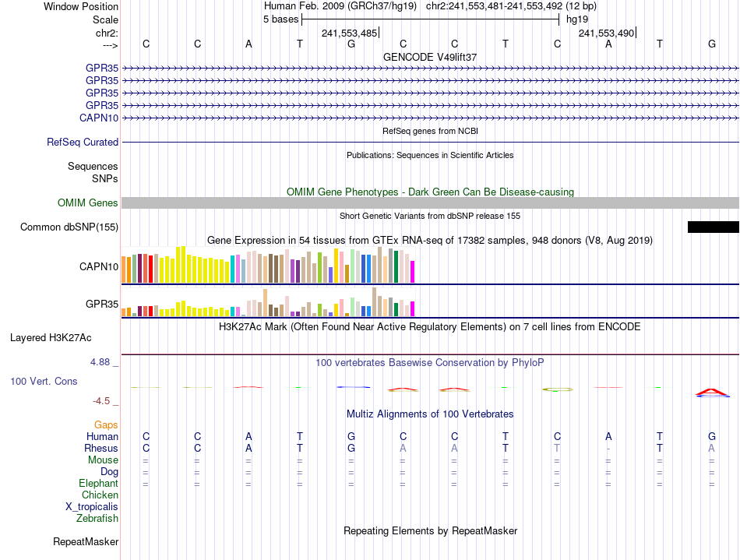The height and width of the screenshot is (560, 740).
Task: Click magenta last bar in CAPN10 expression chart
Action: click(x=413, y=273)
